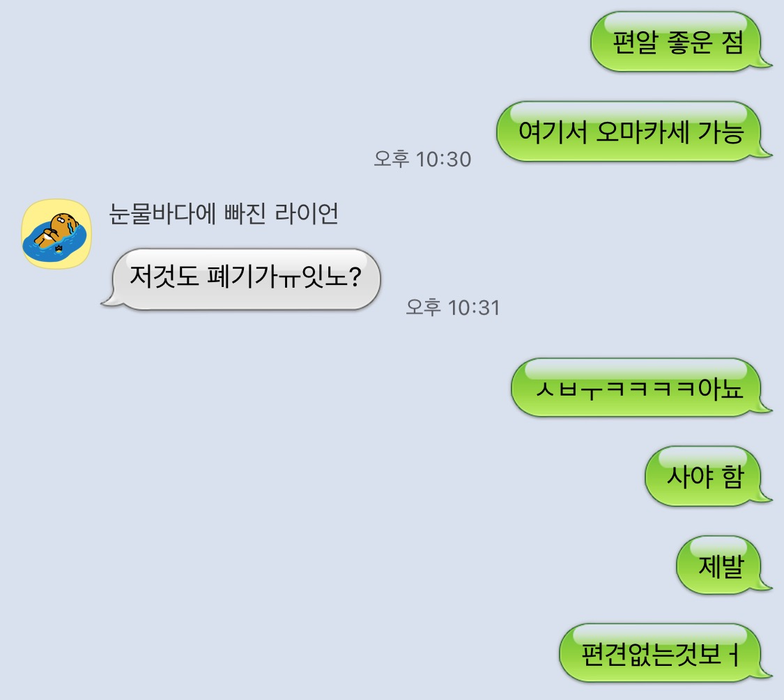The width and height of the screenshot is (784, 700).
Task: Click the tail of the 제발 bubble
Action: coord(765,584)
